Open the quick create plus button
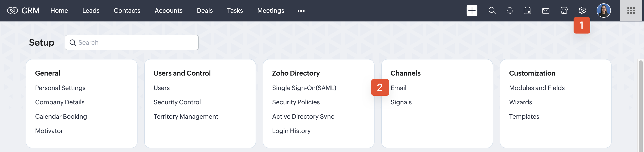Screen dimensions: 644x152 (x=472, y=11)
